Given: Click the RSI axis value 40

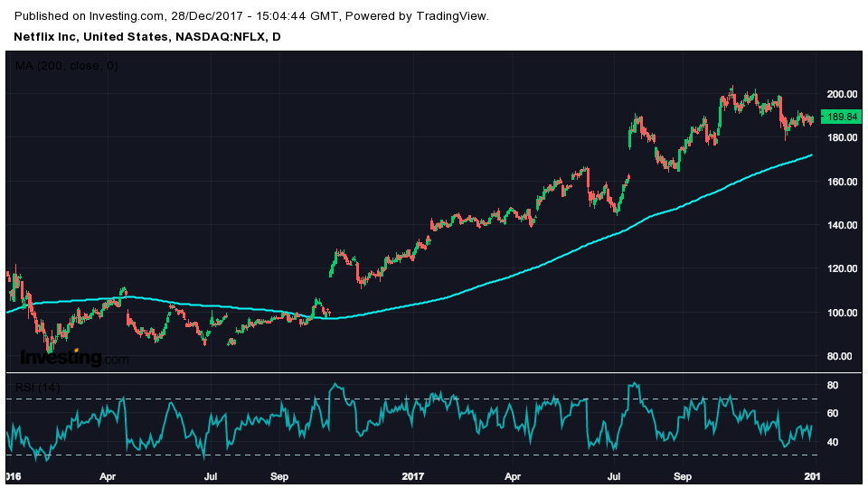Looking at the screenshot, I should (833, 442).
